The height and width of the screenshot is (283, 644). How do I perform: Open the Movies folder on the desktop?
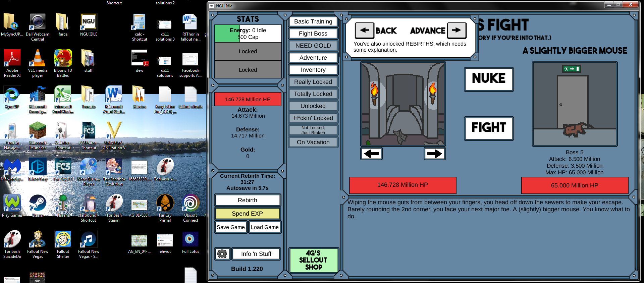tap(140, 97)
